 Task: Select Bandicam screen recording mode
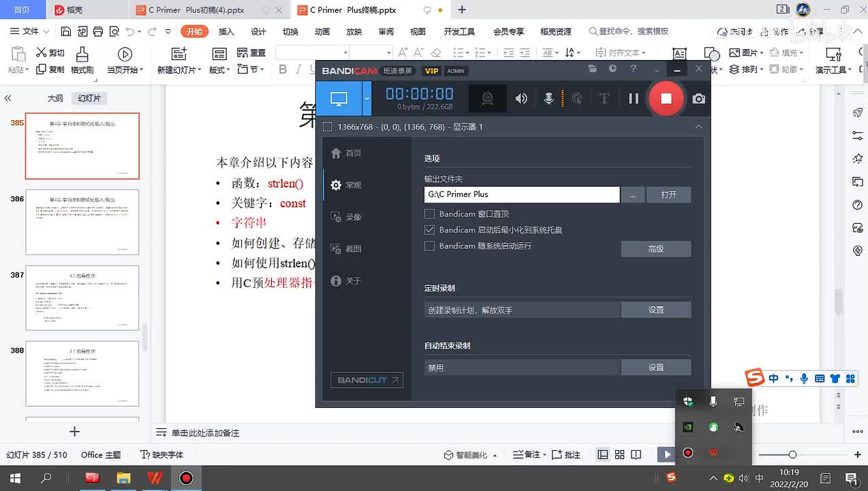(x=339, y=98)
